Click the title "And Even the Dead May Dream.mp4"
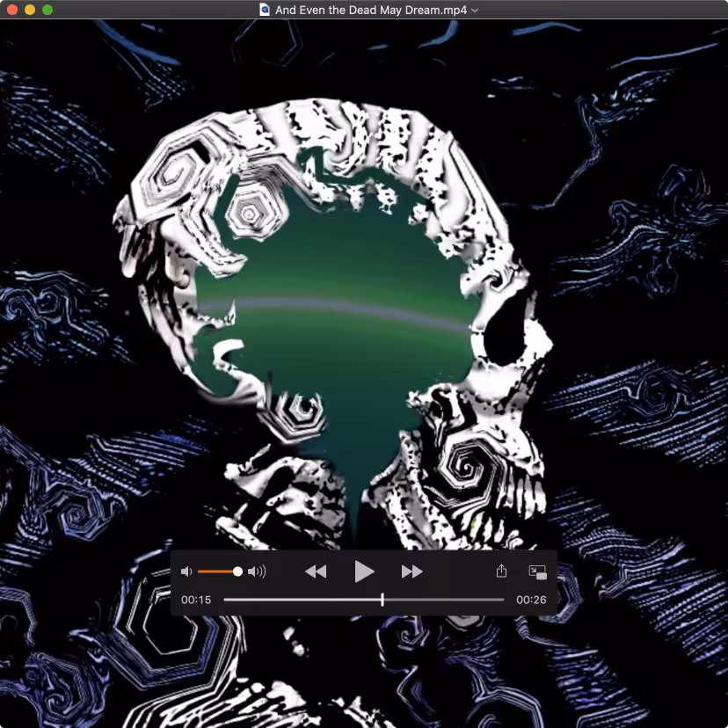728x728 pixels. tap(370, 10)
